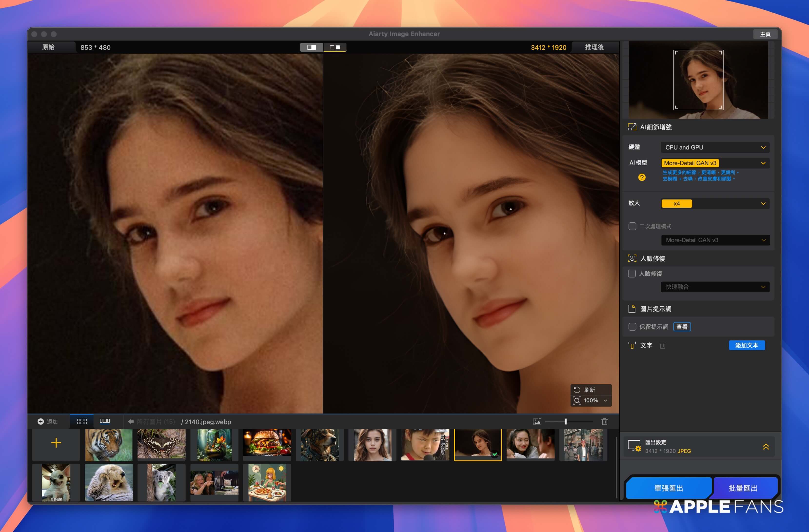Switch to single-row thumbnail view icon

pos(105,421)
